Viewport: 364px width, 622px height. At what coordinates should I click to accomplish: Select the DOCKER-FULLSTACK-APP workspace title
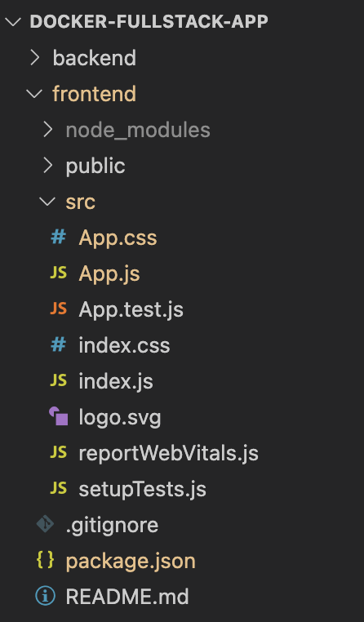pos(149,21)
